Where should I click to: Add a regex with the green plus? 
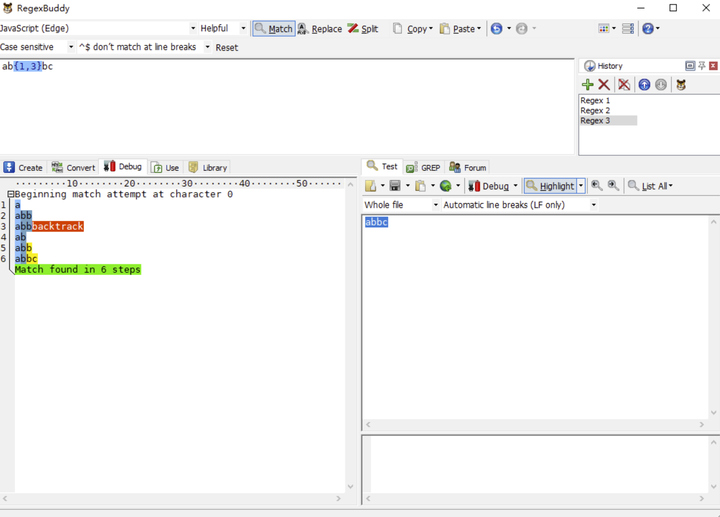point(587,84)
